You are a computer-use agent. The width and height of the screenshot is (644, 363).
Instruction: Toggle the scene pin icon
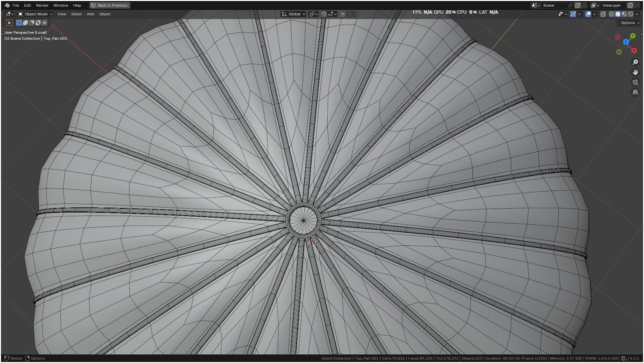(x=570, y=5)
